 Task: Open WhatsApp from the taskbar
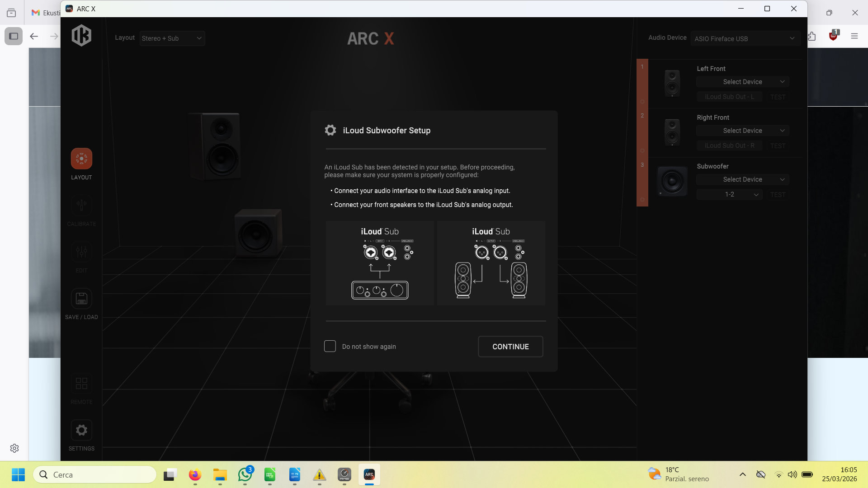click(245, 474)
